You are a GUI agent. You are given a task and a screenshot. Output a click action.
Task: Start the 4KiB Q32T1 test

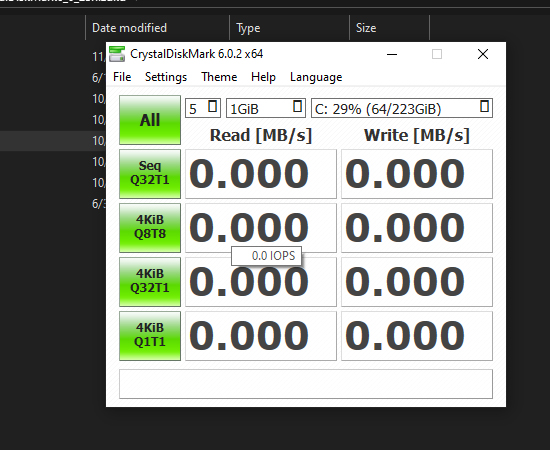coord(150,282)
